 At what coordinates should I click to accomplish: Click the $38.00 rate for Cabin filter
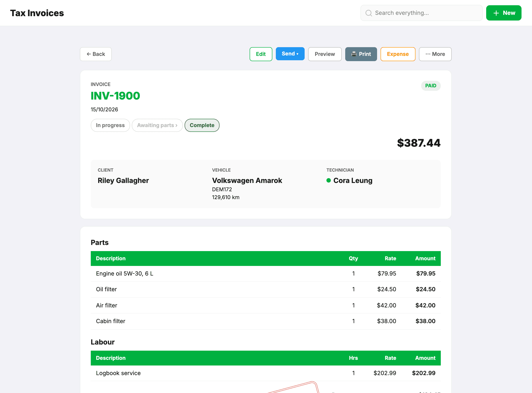point(386,321)
